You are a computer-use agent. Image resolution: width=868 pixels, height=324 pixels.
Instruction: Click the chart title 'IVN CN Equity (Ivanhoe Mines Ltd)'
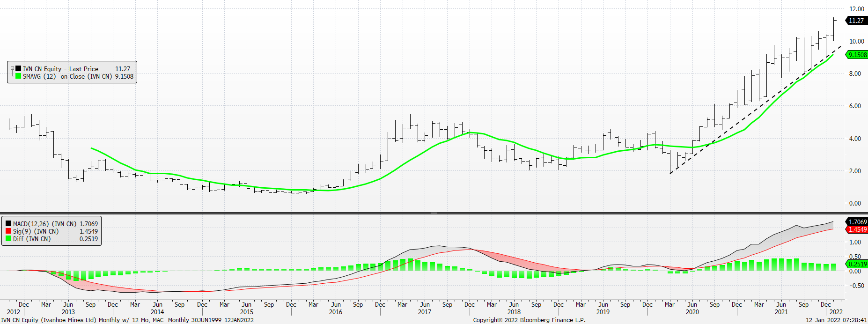(x=49, y=320)
